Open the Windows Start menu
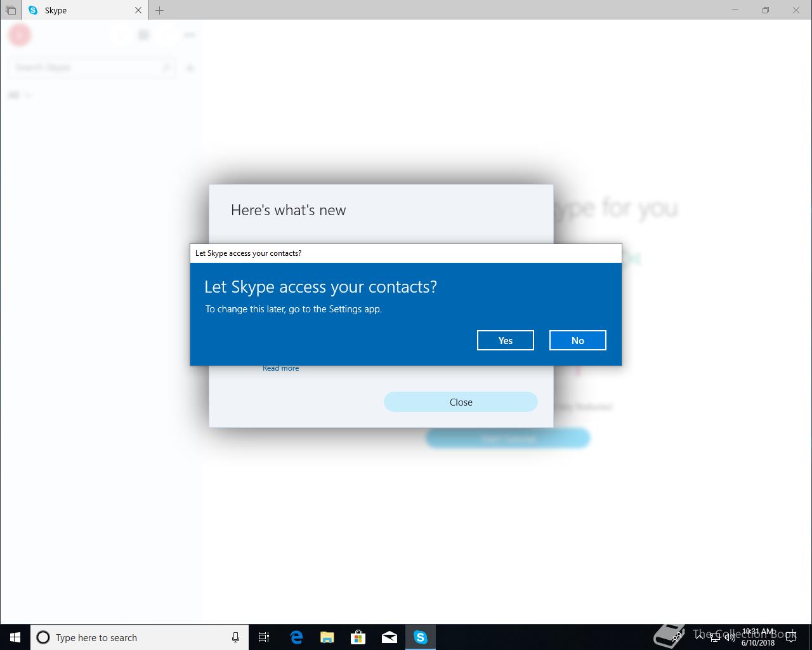 coord(15,637)
